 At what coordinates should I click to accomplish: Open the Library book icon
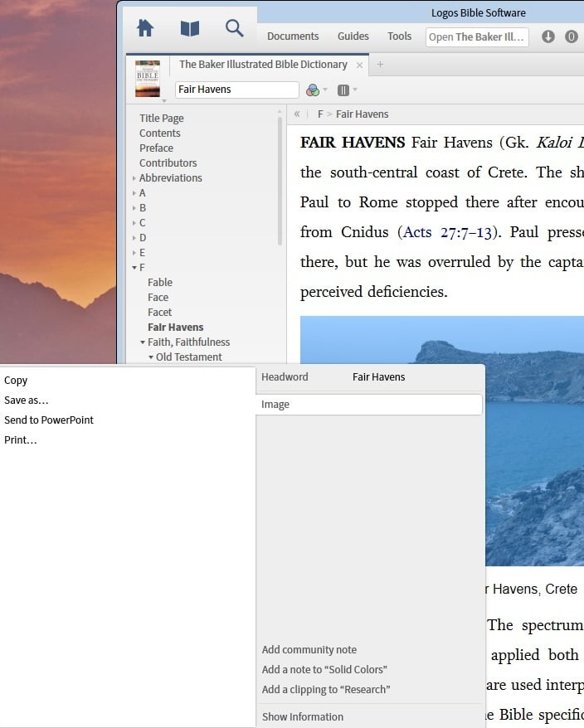click(190, 29)
